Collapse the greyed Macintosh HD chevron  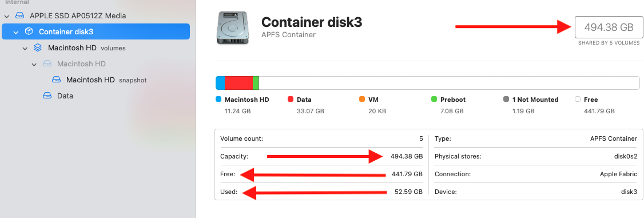point(34,64)
